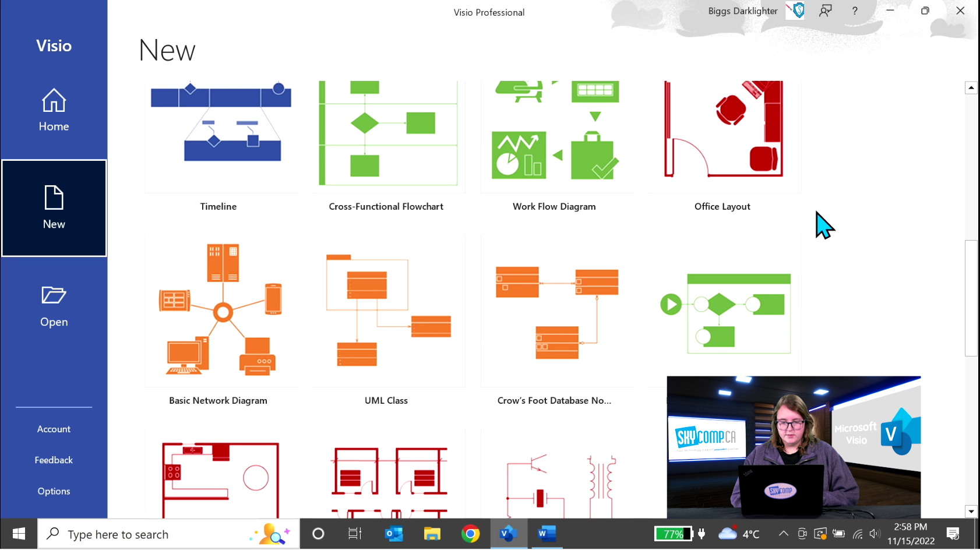The width and height of the screenshot is (980, 550).
Task: Open Outlook from the taskbar
Action: point(394,534)
